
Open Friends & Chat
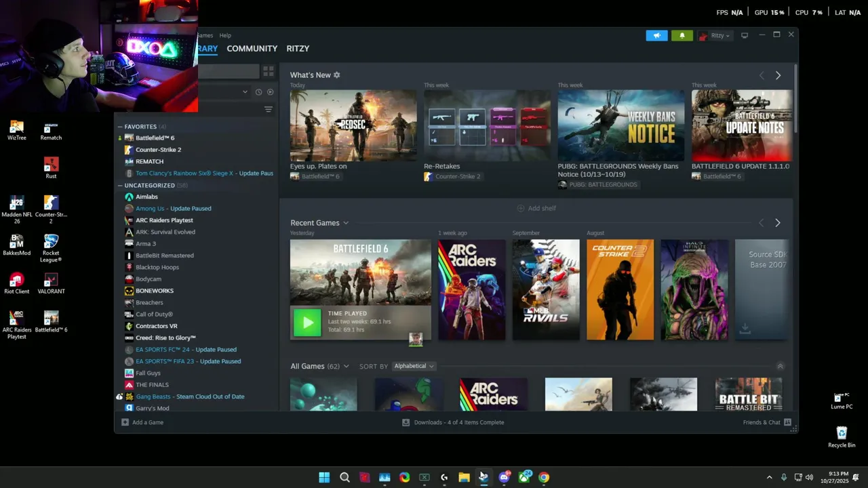click(x=767, y=422)
